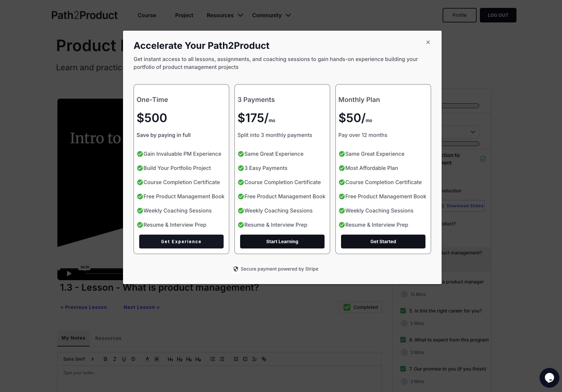Close the Accelerate Your Path2Product dialog
The height and width of the screenshot is (392, 562).
point(428,42)
